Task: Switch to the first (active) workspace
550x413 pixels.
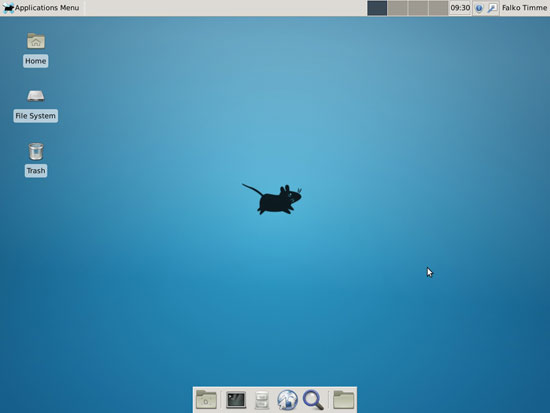Action: point(377,8)
